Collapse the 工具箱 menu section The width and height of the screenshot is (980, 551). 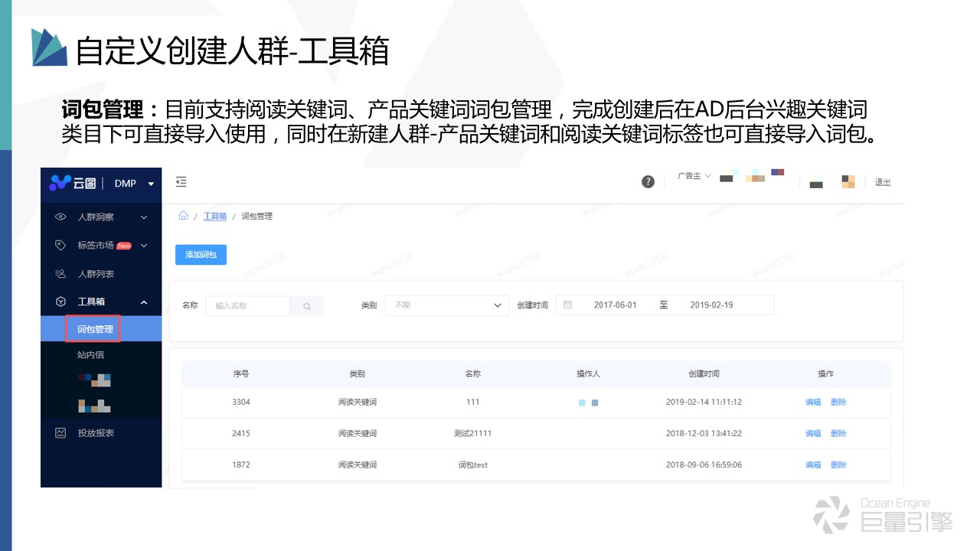[x=144, y=301]
